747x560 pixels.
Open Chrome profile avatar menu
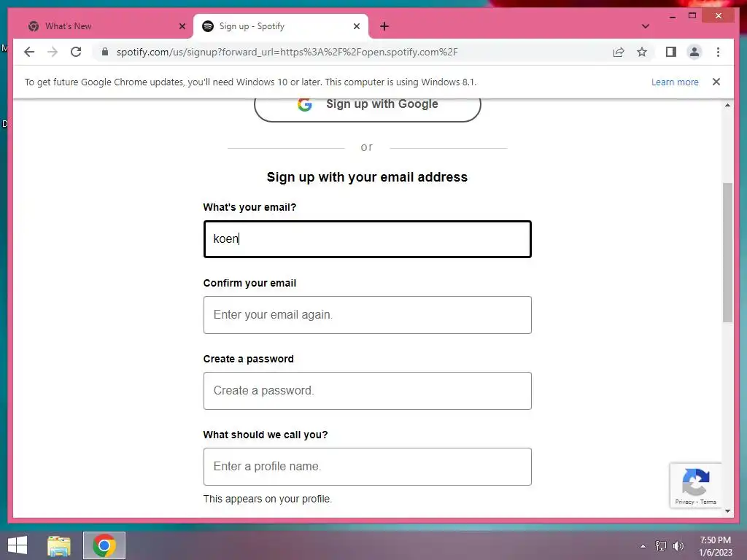[x=694, y=52]
